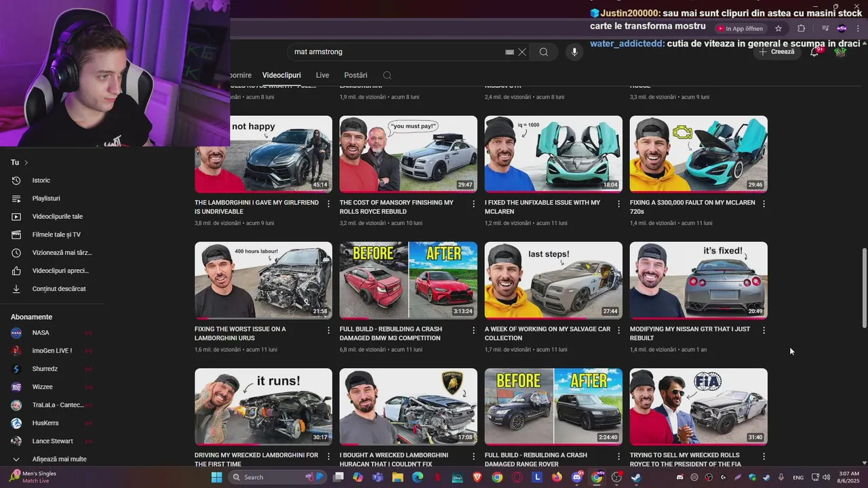Open Firefox from the taskbar
Screen dimensions: 868x488
[557, 477]
